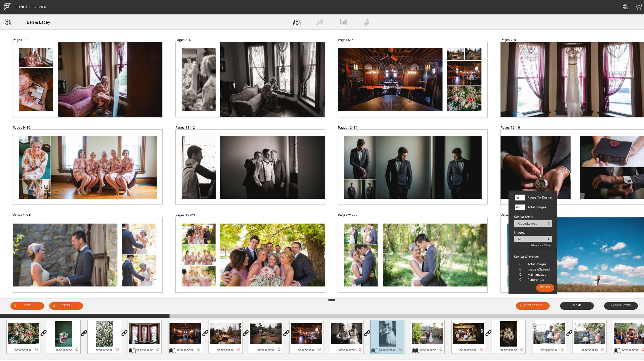Select the Pages 11-12 spread

click(x=250, y=167)
